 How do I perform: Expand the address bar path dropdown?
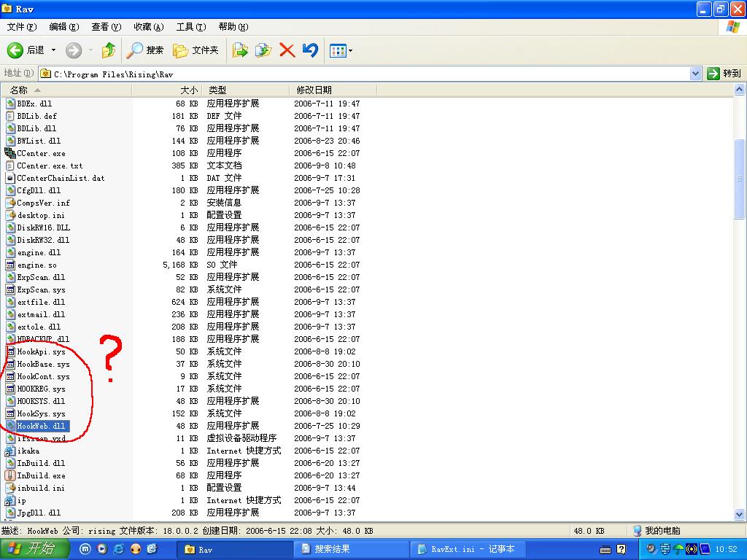point(695,74)
